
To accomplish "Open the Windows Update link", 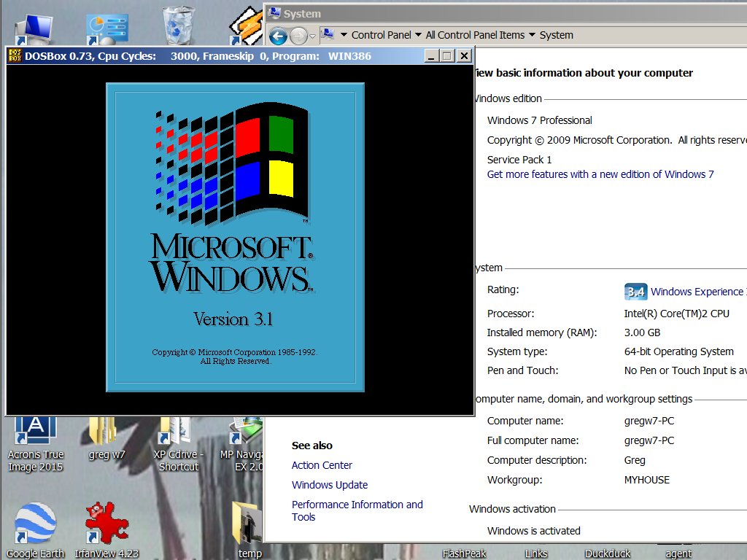I will click(x=329, y=485).
